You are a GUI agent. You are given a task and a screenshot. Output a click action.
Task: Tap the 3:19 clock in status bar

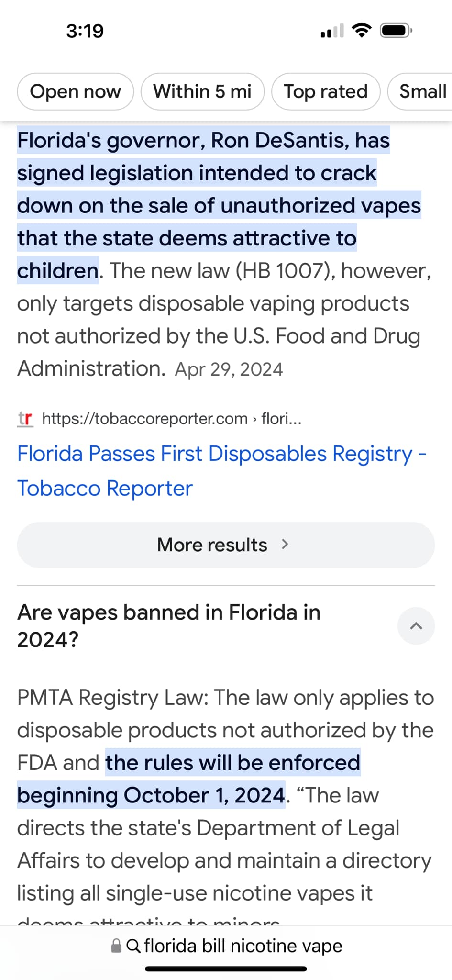(x=85, y=31)
